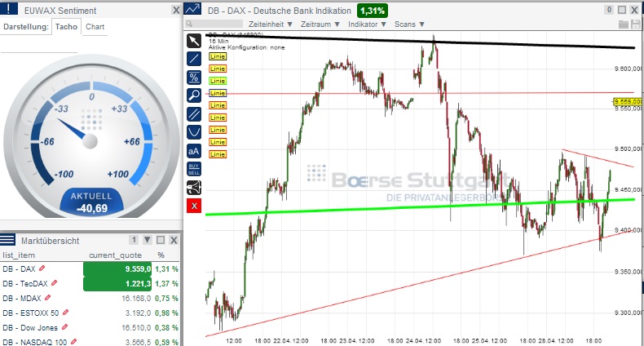The width and height of the screenshot is (644, 346).
Task: Sort by the % column header
Action: point(161,255)
